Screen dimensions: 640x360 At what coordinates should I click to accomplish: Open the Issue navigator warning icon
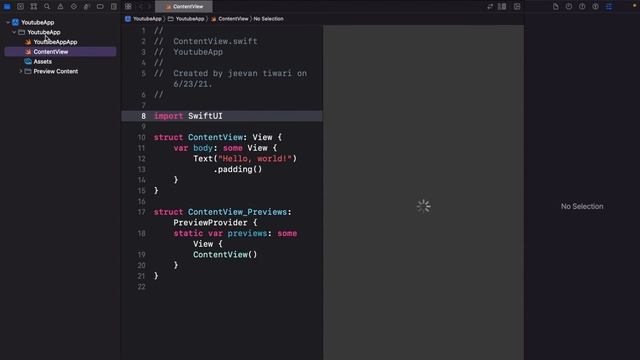(60, 7)
